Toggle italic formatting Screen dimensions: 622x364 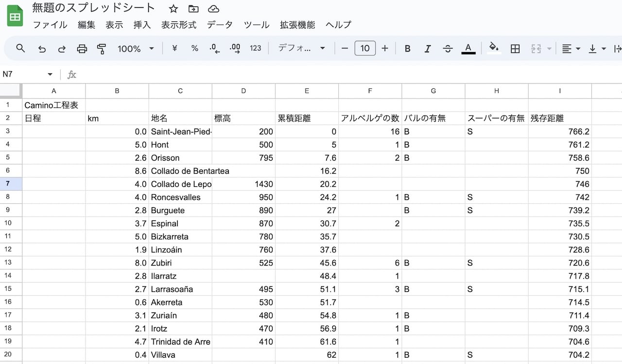pos(428,49)
